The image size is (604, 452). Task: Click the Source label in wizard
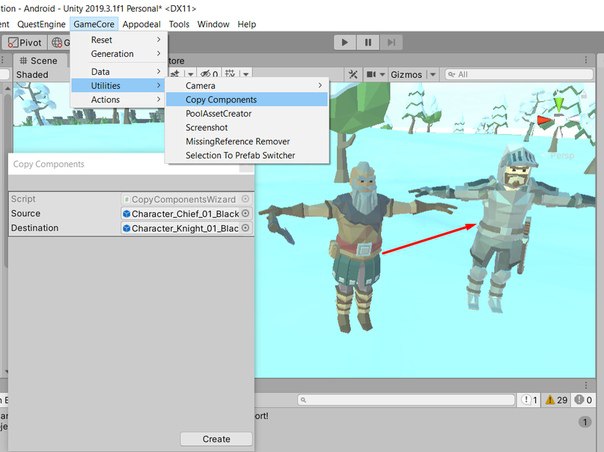pos(25,213)
